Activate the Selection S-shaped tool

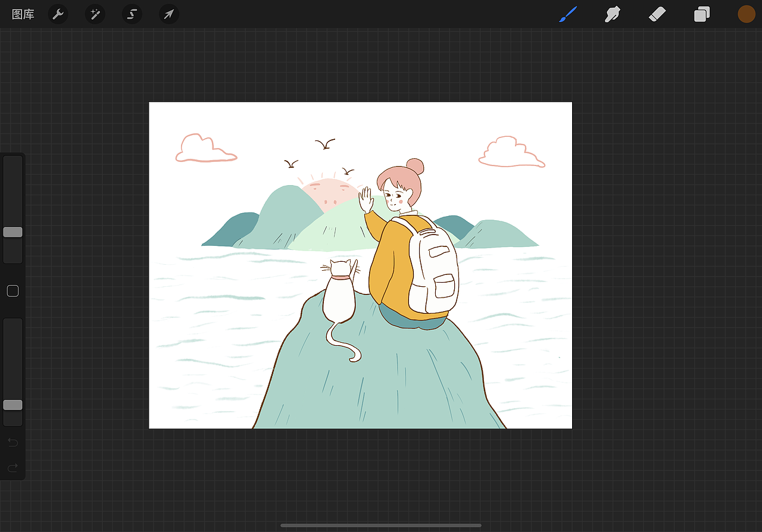click(x=132, y=14)
